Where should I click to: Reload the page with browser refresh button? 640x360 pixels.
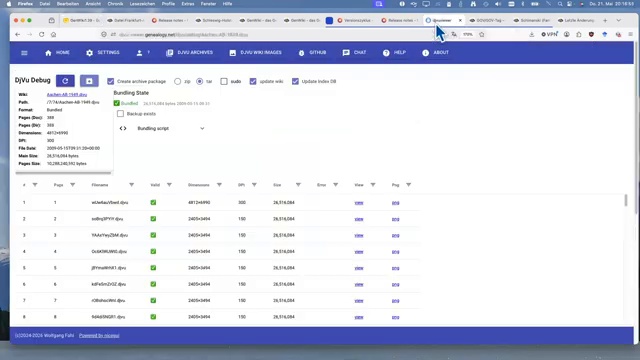(x=42, y=35)
